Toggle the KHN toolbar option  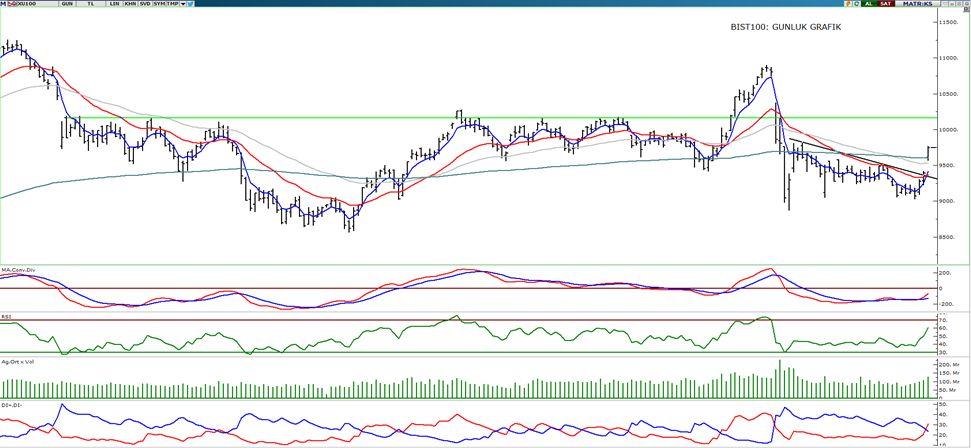130,4
